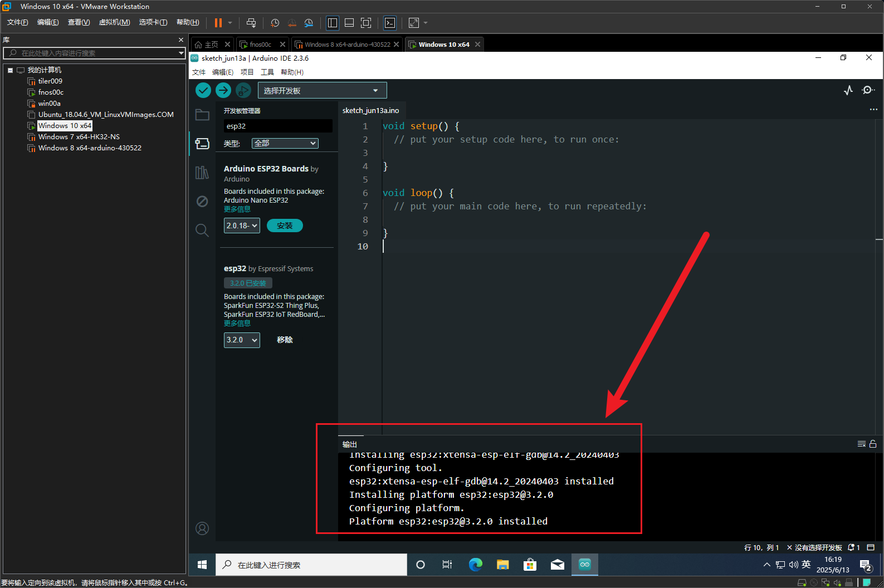Open the VMware power options dropdown arrow
The height and width of the screenshot is (588, 884).
(x=230, y=23)
